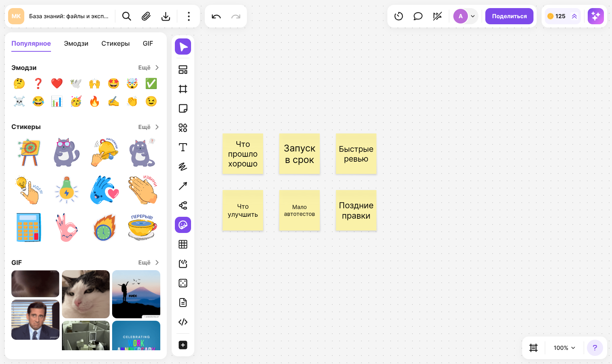612x364 pixels.
Task: Open the shapes tool
Action: 183,128
